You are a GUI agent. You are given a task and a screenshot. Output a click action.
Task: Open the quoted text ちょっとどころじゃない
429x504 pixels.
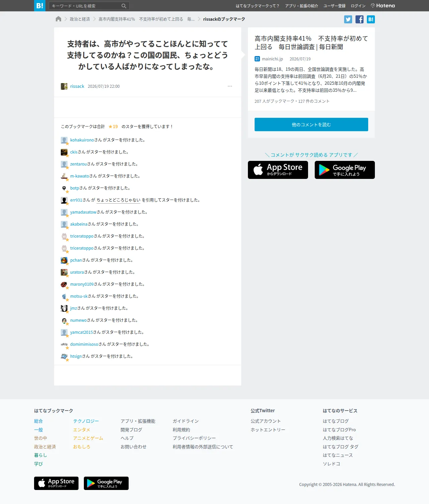point(119,200)
